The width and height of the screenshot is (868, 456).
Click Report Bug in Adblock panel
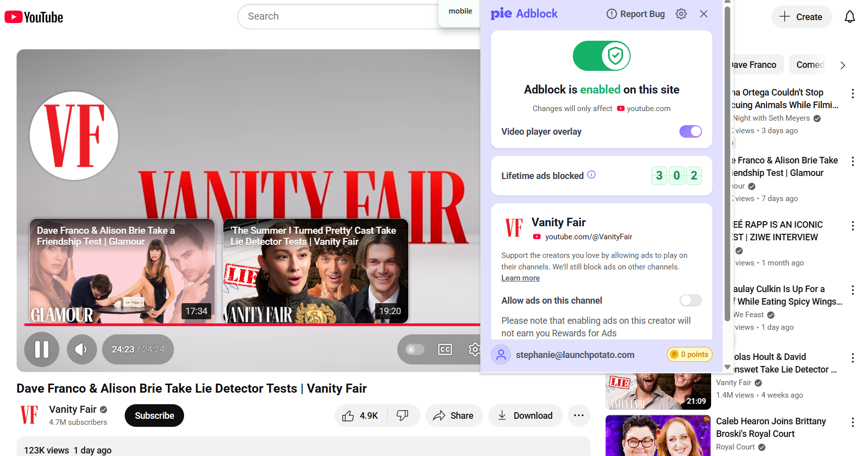coord(636,14)
